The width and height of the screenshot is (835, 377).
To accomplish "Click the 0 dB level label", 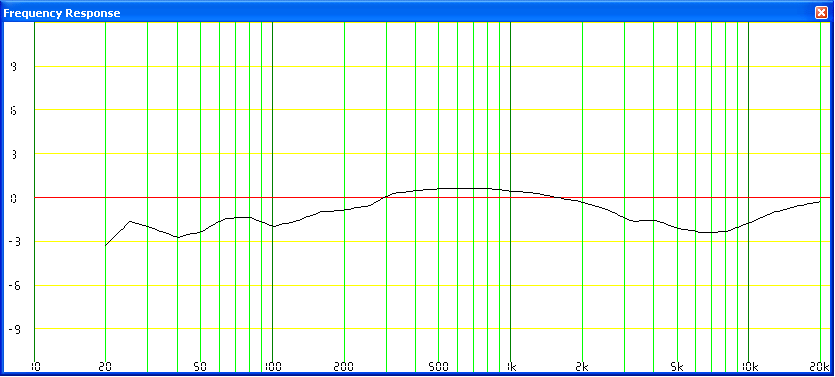I will click(x=14, y=198).
